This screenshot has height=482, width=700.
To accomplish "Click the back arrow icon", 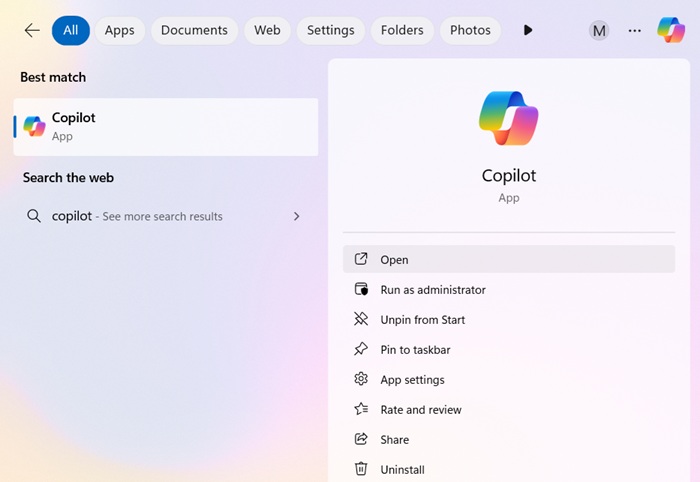I will click(32, 30).
